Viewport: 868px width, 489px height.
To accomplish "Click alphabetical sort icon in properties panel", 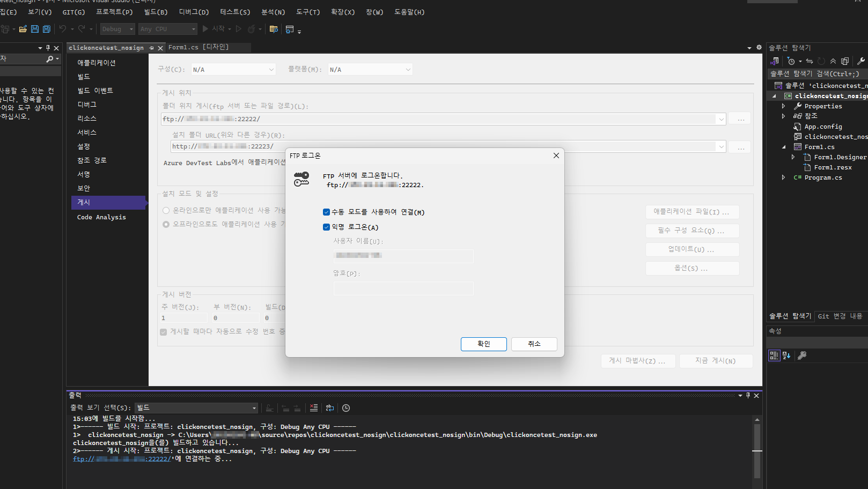I will (786, 355).
